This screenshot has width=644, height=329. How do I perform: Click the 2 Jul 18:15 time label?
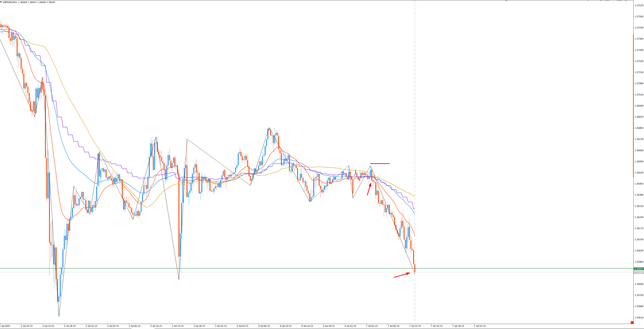click(x=70, y=326)
